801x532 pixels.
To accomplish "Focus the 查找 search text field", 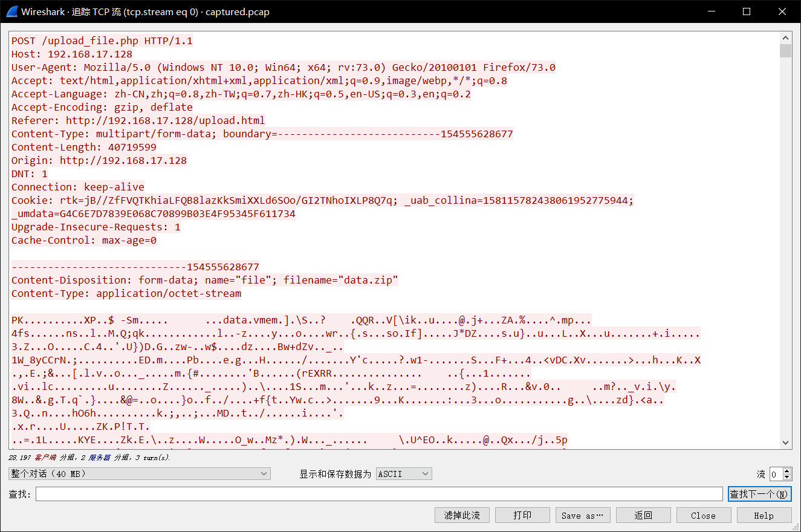I will click(x=378, y=495).
